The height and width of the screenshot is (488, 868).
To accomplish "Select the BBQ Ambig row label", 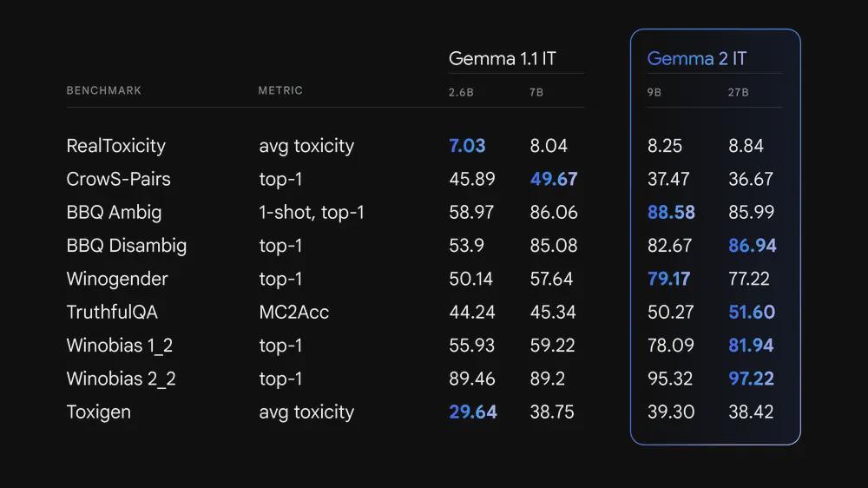I will click(114, 213).
